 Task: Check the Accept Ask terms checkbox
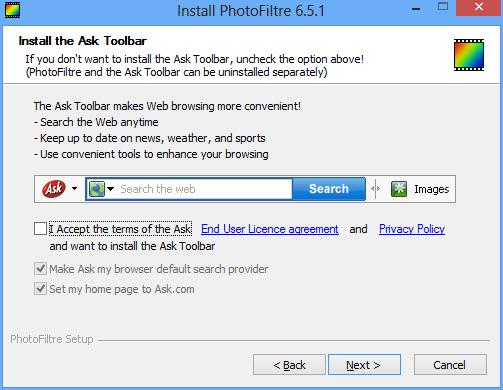click(x=40, y=229)
